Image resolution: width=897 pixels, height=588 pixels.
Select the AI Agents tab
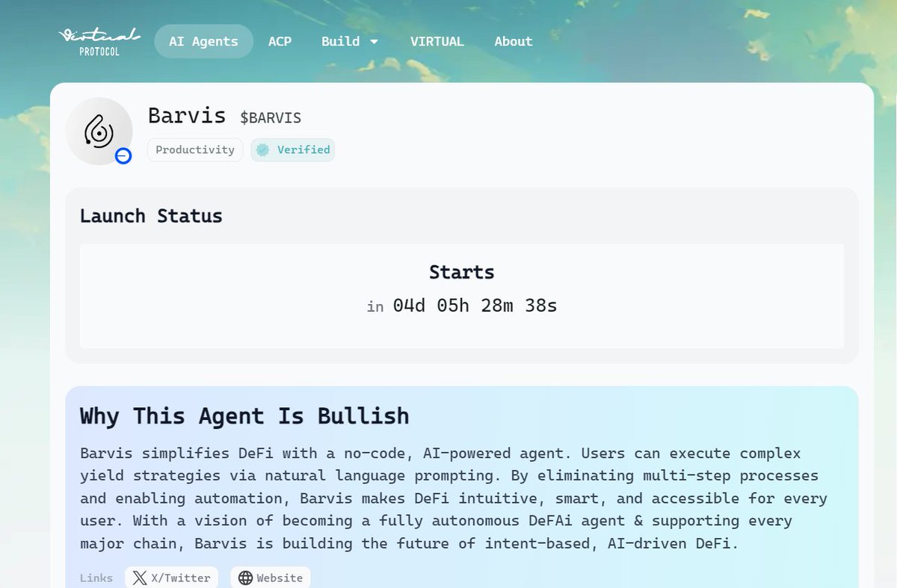tap(203, 41)
